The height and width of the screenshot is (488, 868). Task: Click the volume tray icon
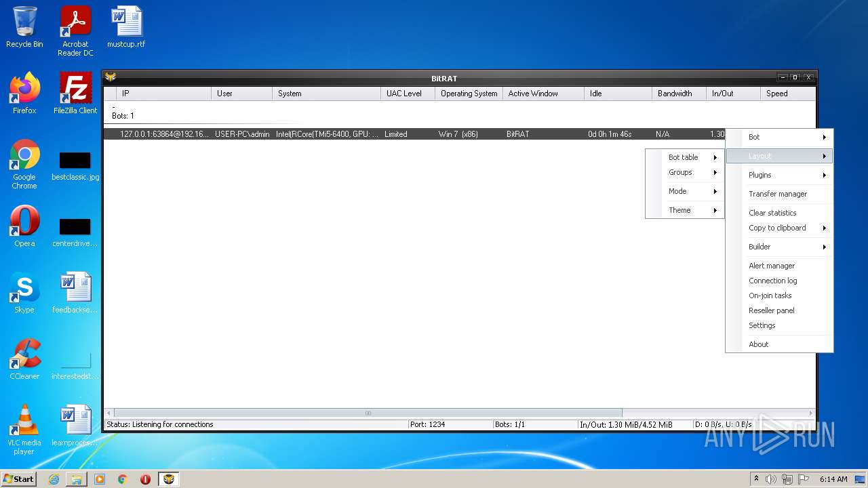coord(771,479)
